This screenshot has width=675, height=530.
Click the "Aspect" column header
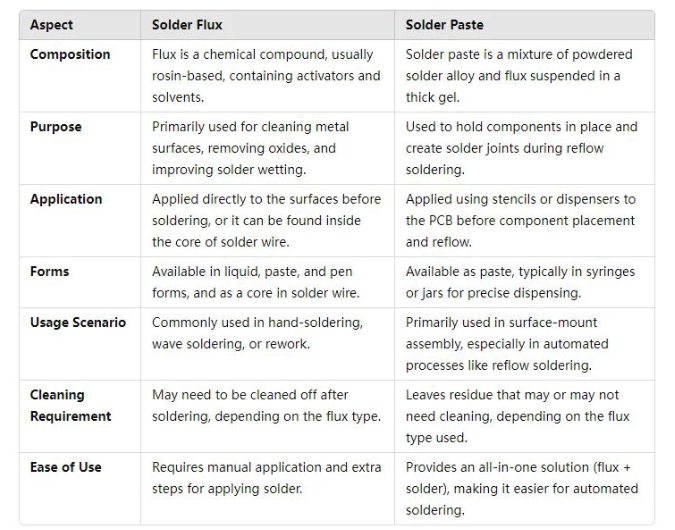click(x=51, y=25)
